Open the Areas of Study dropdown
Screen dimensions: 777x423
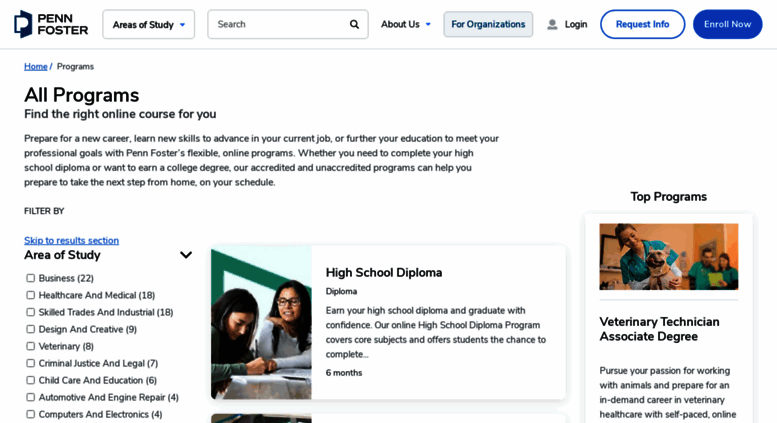[148, 24]
